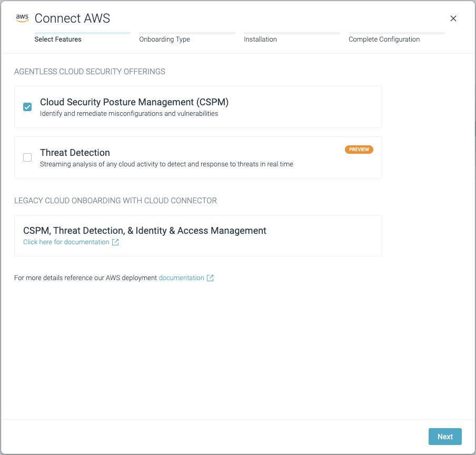Viewport: 476px width, 455px height.
Task: Close the Connect AWS dialog
Action: [x=453, y=18]
